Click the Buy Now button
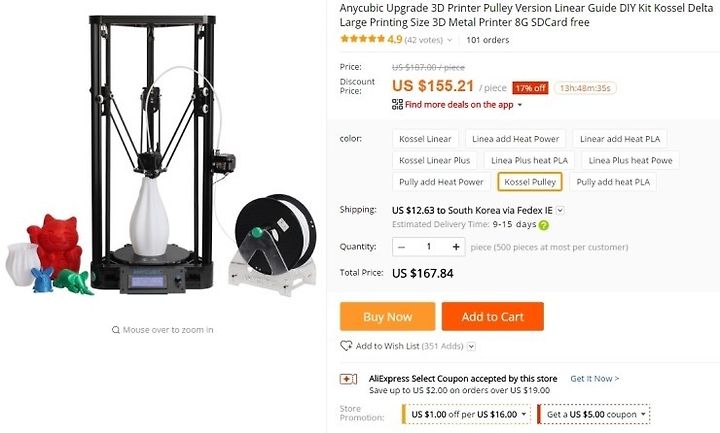This screenshot has width=720, height=433. 388,316
